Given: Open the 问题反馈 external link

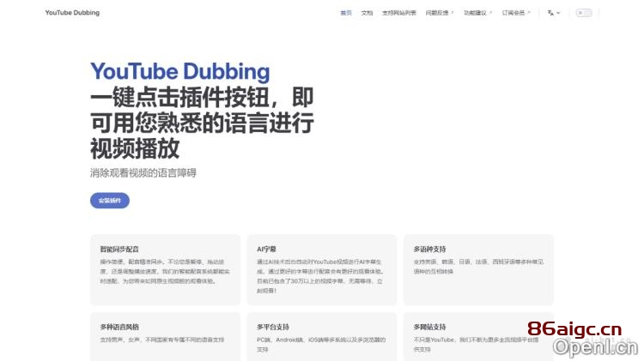Looking at the screenshot, I should (x=439, y=13).
